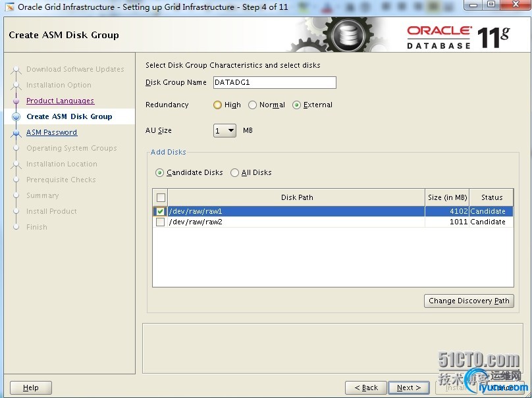Click the Disk Path column header
This screenshot has height=398, width=532.
[x=297, y=197]
